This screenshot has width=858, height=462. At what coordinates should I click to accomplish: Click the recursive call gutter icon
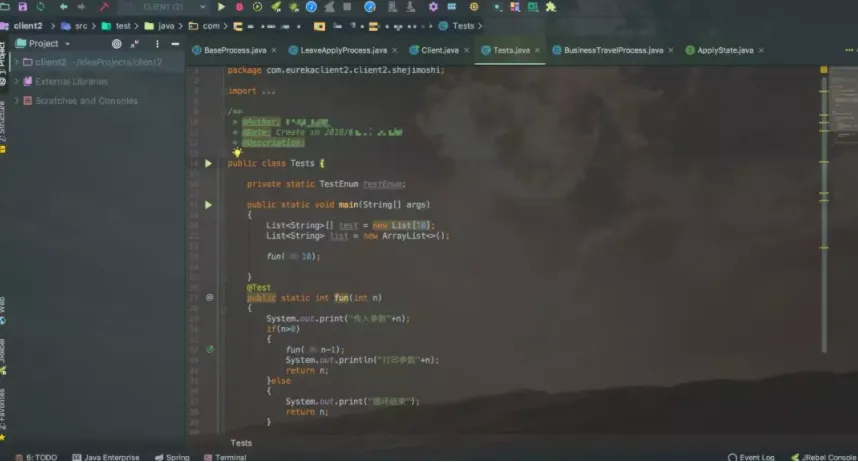[x=210, y=349]
